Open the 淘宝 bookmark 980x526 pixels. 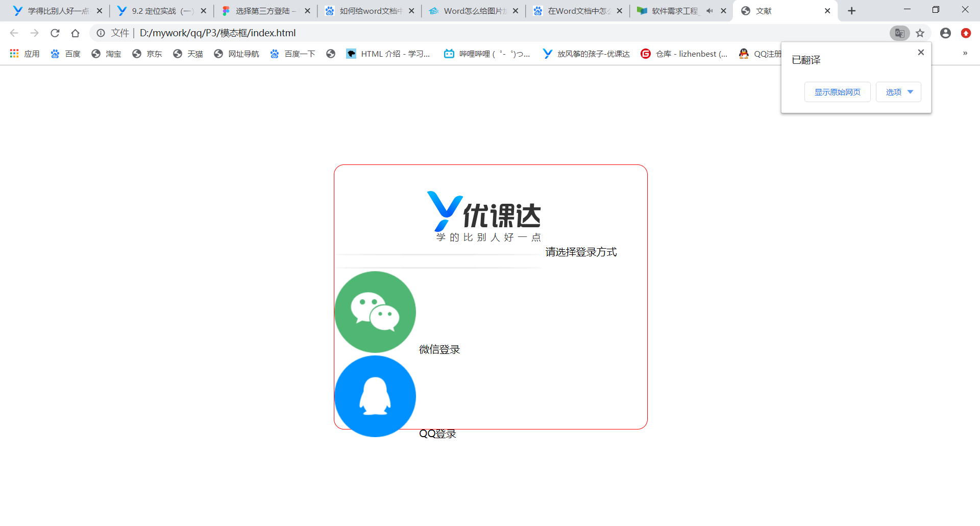(106, 54)
